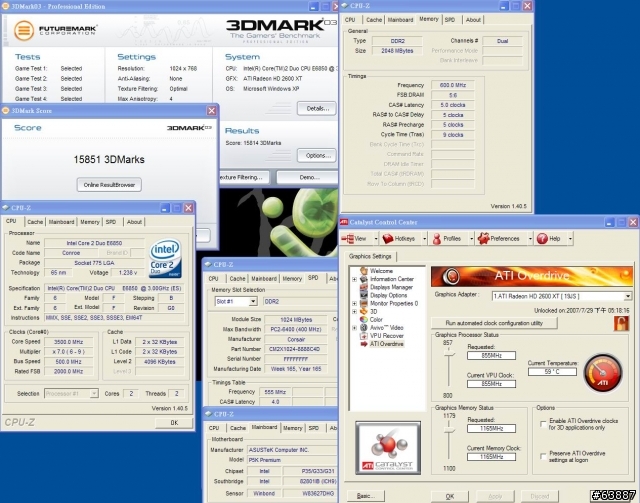Click the Avivo Video tree item icon
This screenshot has width=640, height=503.
point(364,327)
